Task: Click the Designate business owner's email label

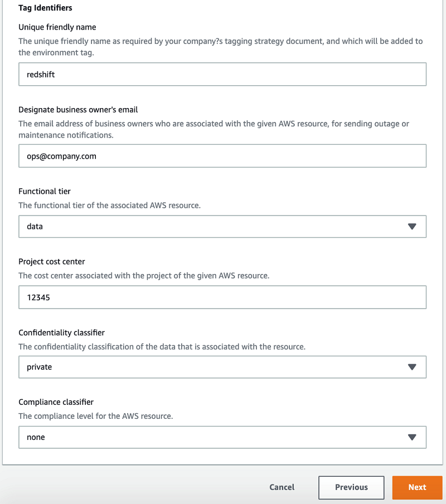Action: 78,110
